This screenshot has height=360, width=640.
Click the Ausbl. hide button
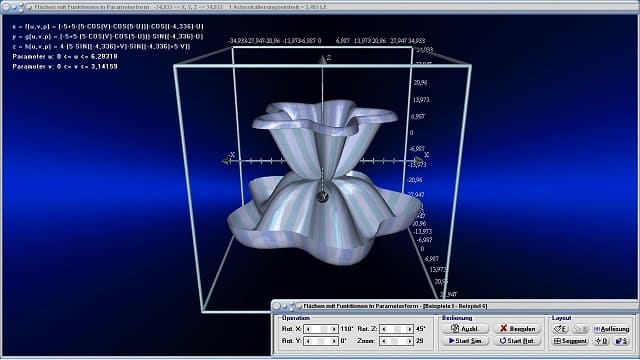pos(465,329)
